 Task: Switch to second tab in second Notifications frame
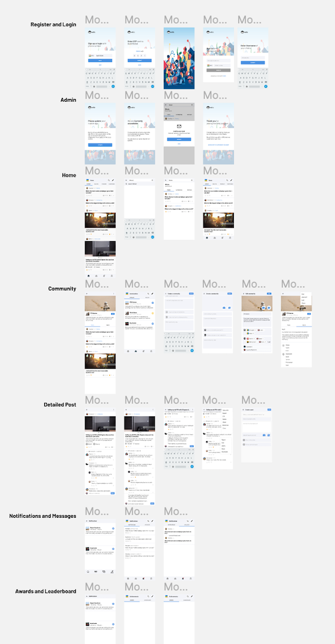coord(147,525)
